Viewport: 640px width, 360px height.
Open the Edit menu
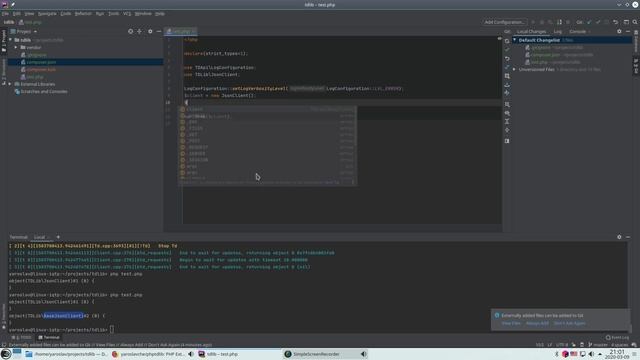pyautogui.click(x=16, y=13)
